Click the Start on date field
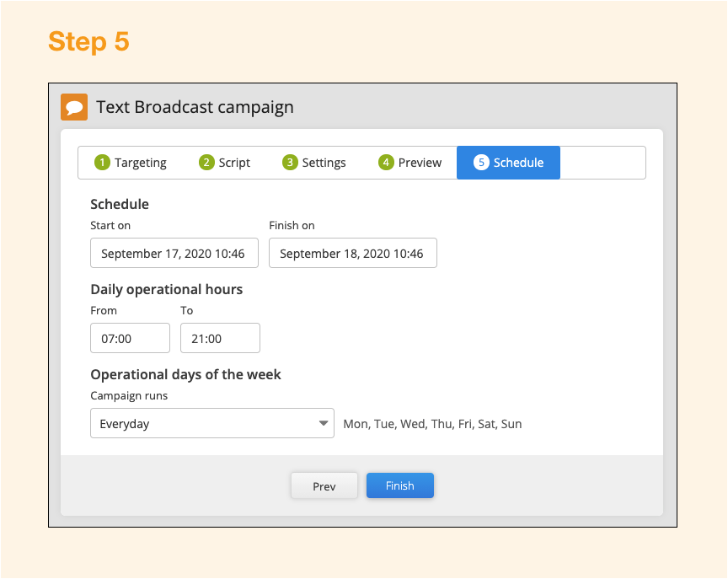The height and width of the screenshot is (579, 728). pos(174,253)
